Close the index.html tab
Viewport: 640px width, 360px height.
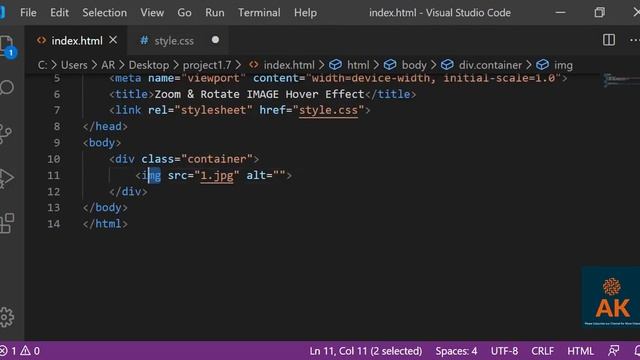[113, 40]
